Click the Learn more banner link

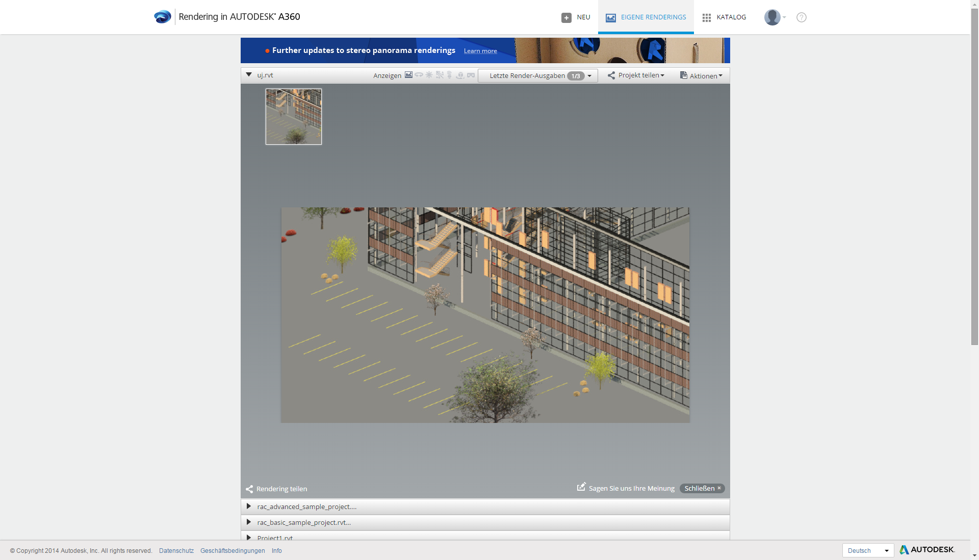480,51
